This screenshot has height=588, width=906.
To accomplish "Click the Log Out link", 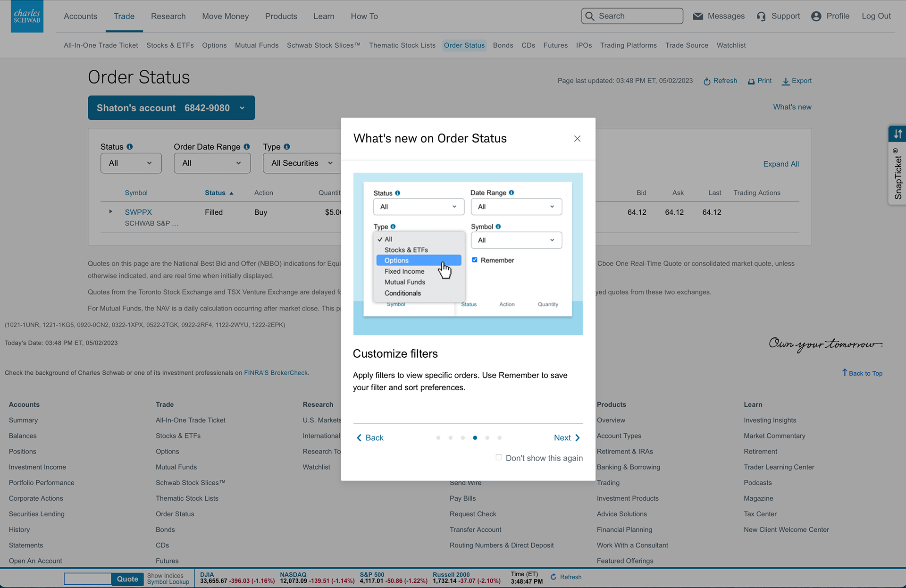I will pos(876,17).
